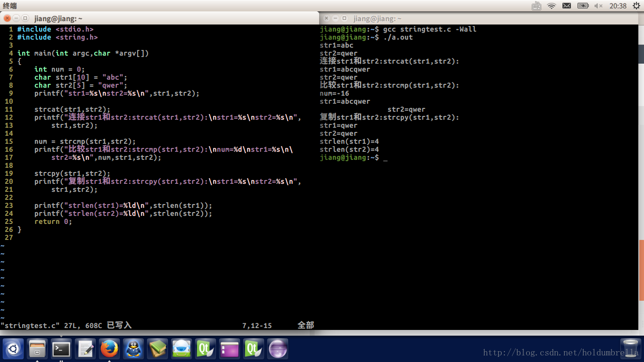The height and width of the screenshot is (362, 644).
Task: Click the right window title jiang@jiang: ~
Action: point(378,18)
